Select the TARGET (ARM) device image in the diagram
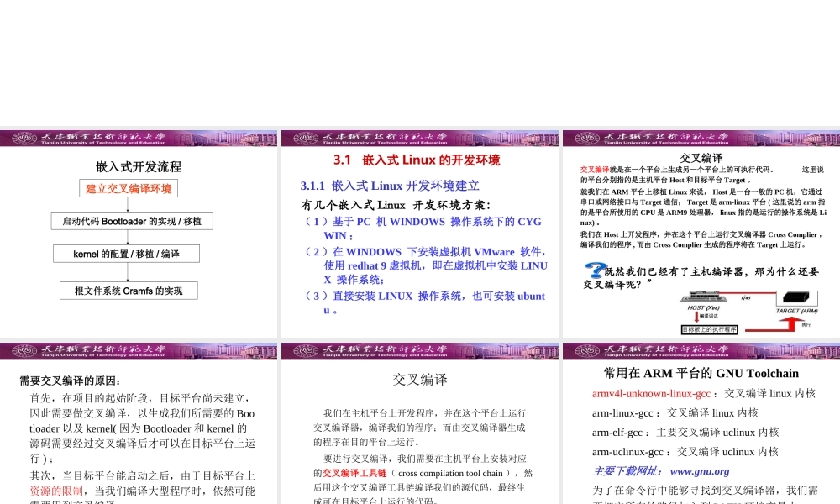Screen dimensions: 840x504 [795, 297]
